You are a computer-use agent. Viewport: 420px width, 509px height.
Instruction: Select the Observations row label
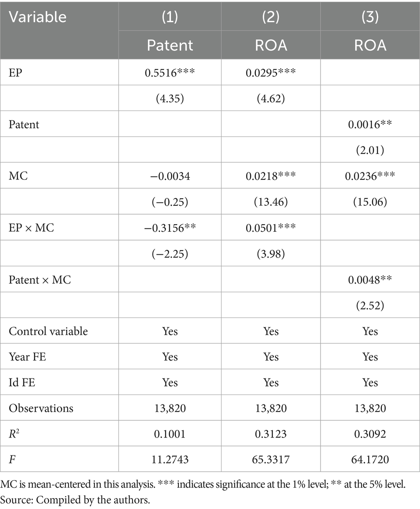[x=41, y=408]
